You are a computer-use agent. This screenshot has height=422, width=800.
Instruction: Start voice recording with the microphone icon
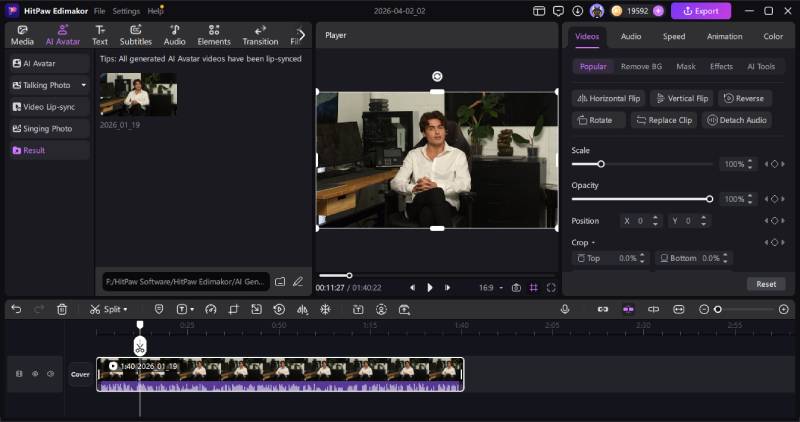pyautogui.click(x=565, y=309)
